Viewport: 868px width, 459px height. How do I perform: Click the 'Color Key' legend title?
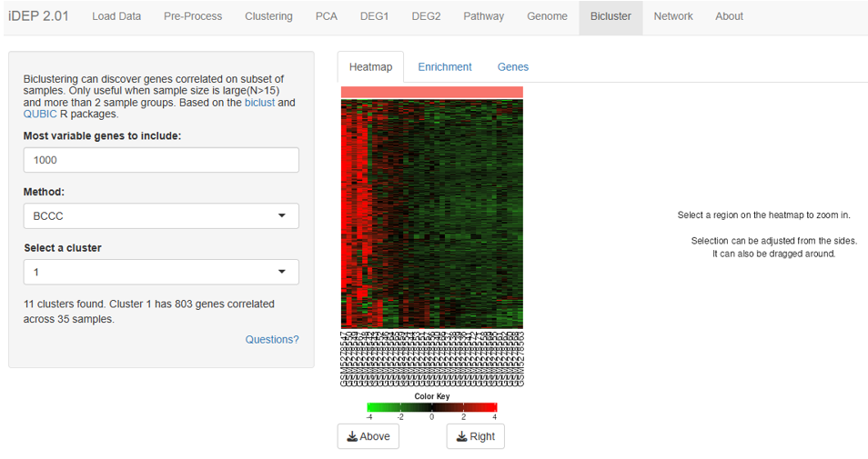pyautogui.click(x=432, y=396)
